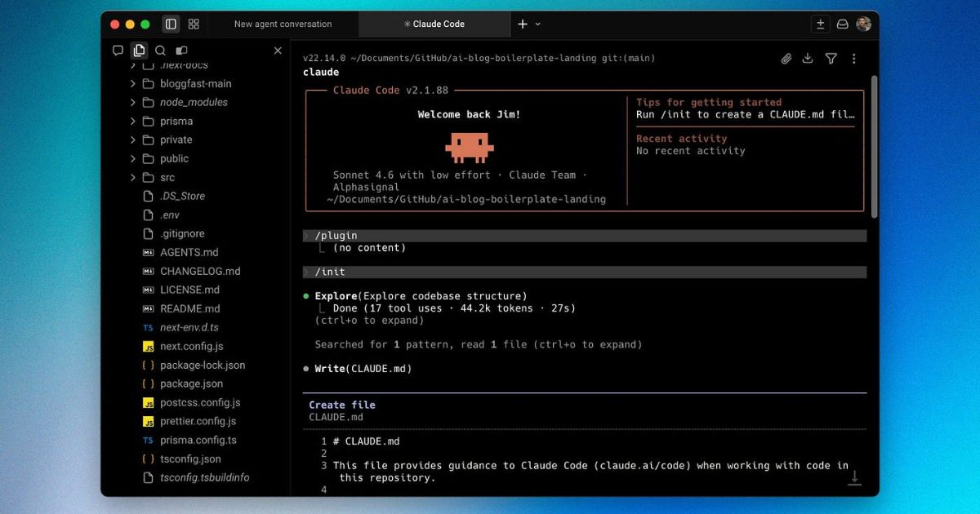Open tsconfig.tsbuildinfo file

tap(205, 478)
